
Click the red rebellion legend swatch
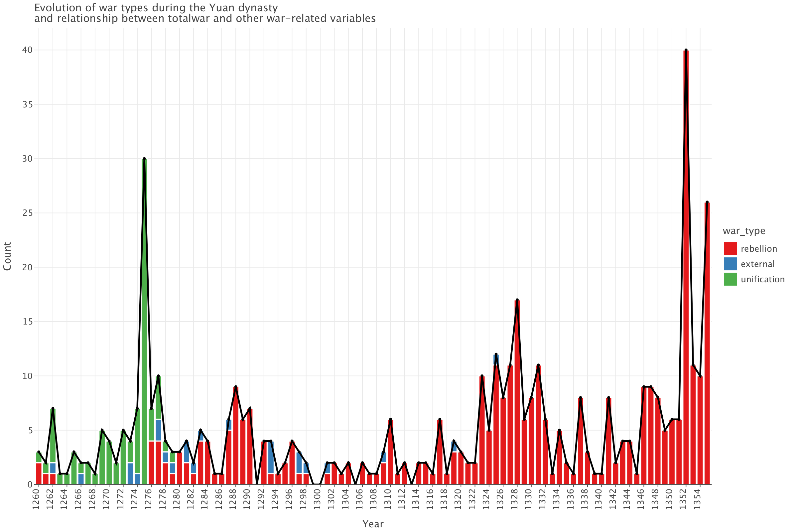click(730, 249)
